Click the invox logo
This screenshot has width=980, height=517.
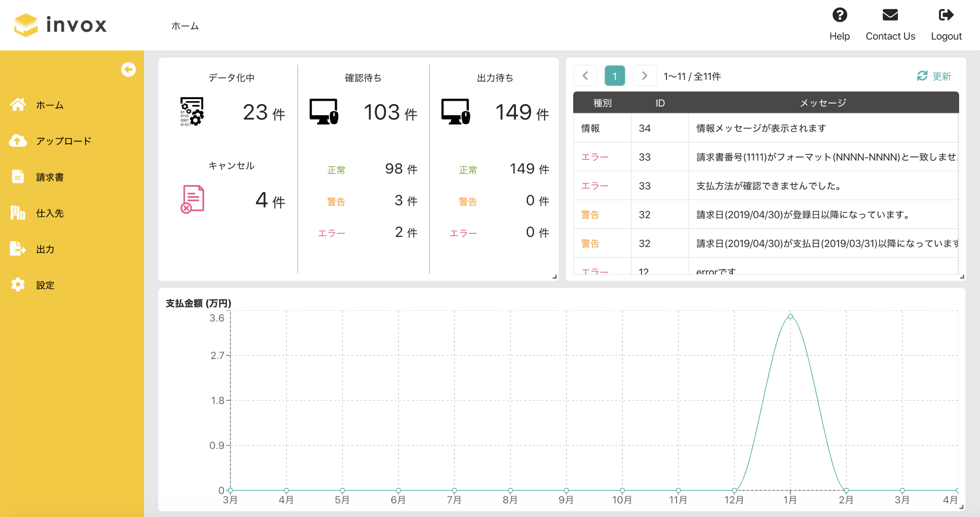point(60,25)
